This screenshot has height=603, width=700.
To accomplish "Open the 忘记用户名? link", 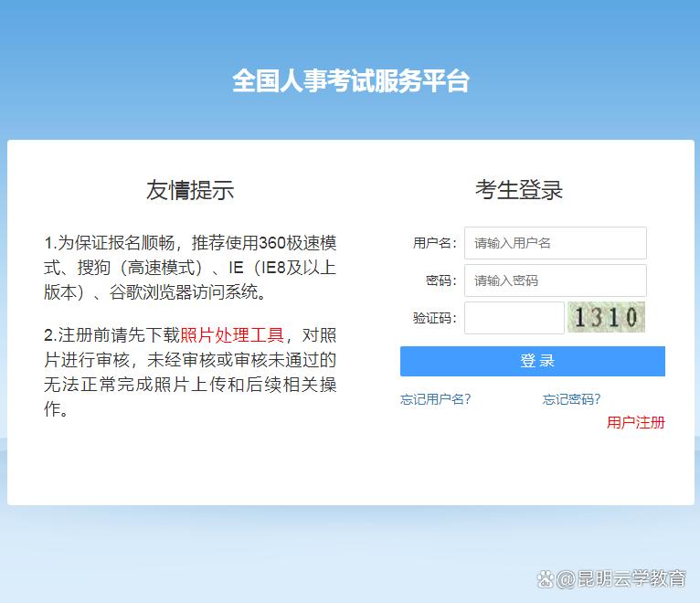I will [436, 399].
